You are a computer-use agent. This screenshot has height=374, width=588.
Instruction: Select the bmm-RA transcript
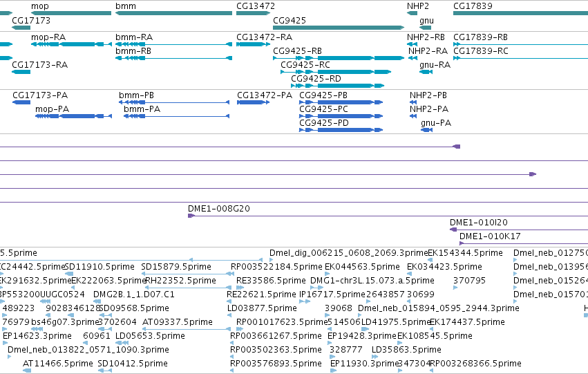point(173,44)
